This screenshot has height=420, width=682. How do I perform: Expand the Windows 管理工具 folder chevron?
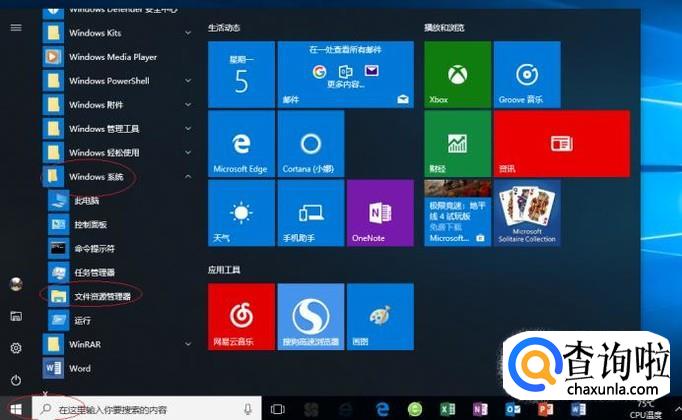(188, 129)
